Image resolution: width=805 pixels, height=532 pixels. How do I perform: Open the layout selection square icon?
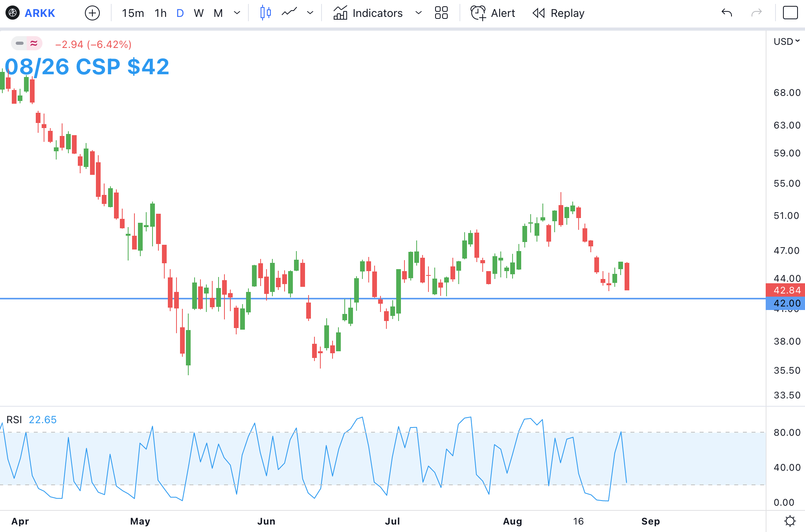tap(790, 13)
